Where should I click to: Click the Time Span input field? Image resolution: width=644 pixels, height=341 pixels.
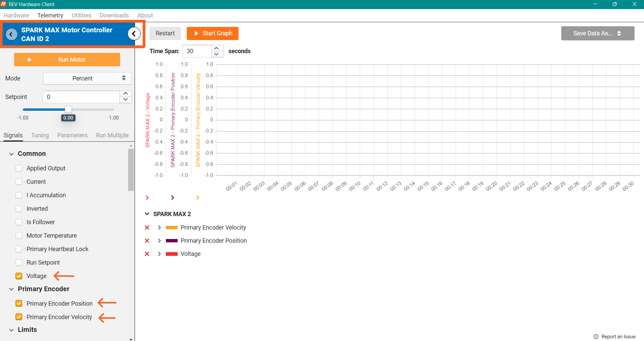[198, 51]
